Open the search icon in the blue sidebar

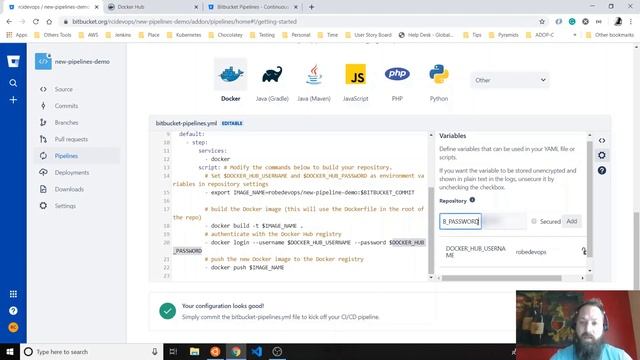[x=13, y=83]
